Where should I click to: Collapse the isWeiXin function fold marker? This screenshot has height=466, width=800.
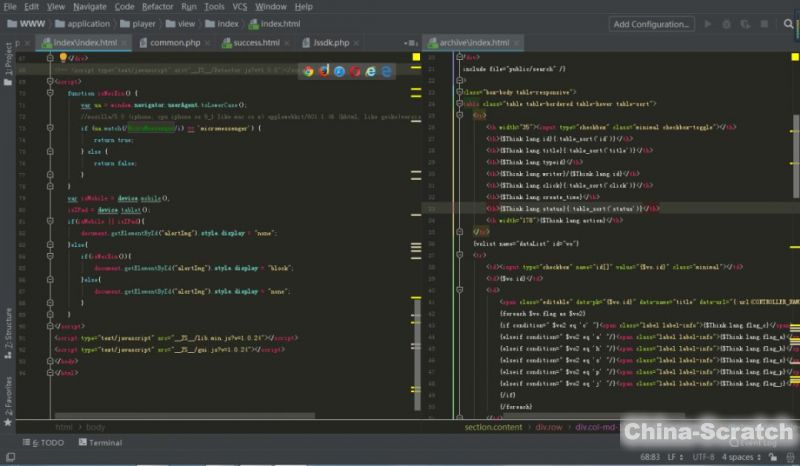coord(50,93)
